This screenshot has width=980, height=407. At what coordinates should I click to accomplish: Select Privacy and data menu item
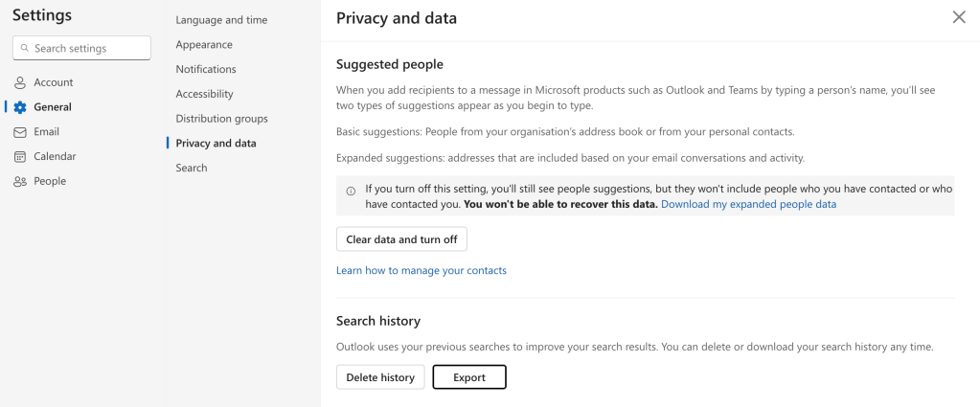pyautogui.click(x=216, y=144)
